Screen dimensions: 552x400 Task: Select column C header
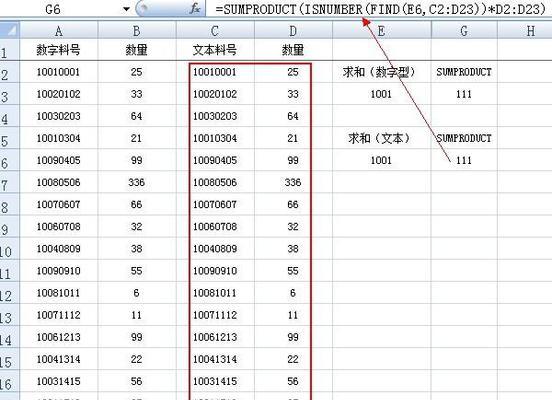coord(215,31)
